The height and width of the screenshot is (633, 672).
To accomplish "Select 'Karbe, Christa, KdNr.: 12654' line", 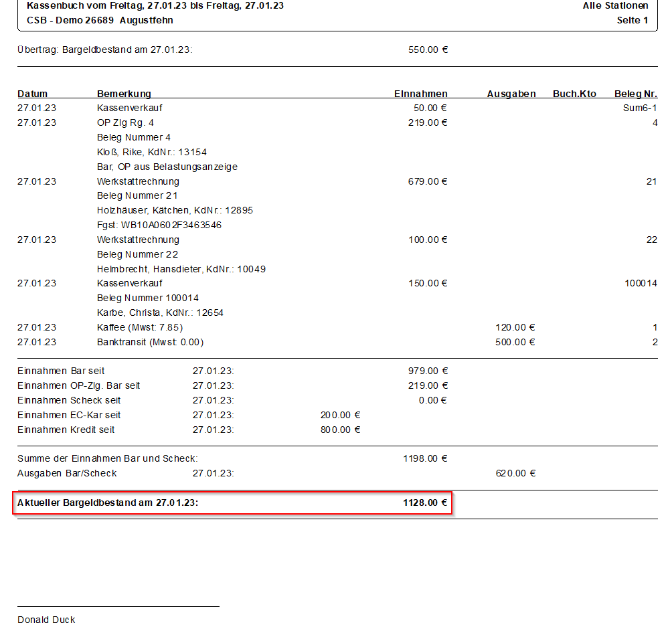I will pos(160,313).
